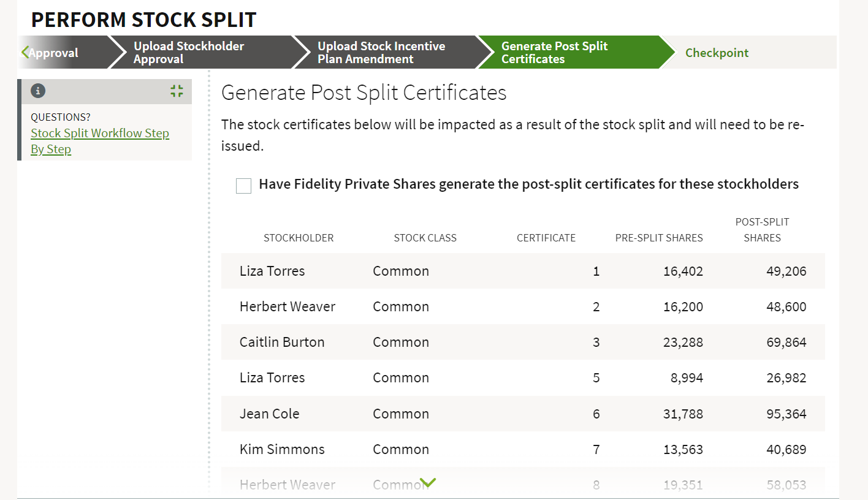Click the info circle icon in sidebar
Screen dimensions: 868x500
pos(38,91)
